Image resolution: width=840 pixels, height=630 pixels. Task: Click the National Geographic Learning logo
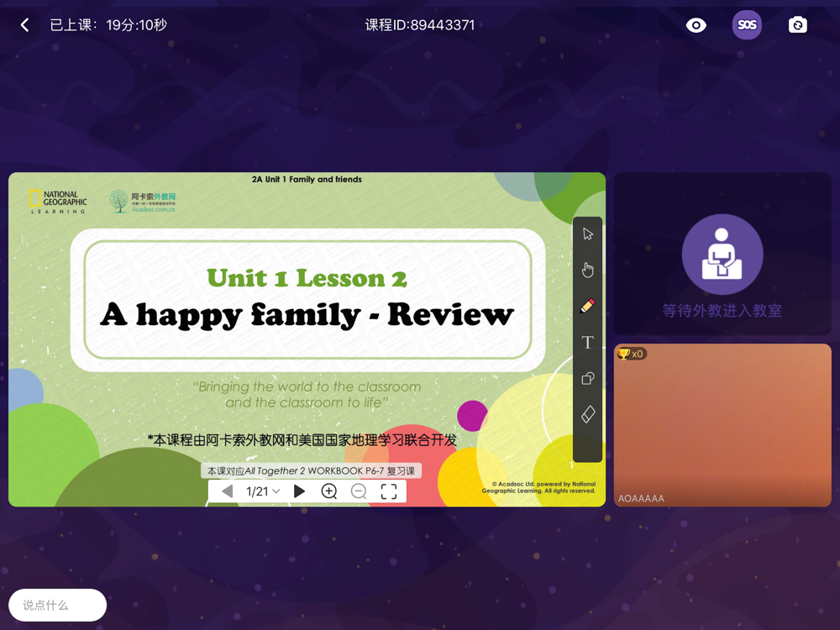(x=58, y=202)
